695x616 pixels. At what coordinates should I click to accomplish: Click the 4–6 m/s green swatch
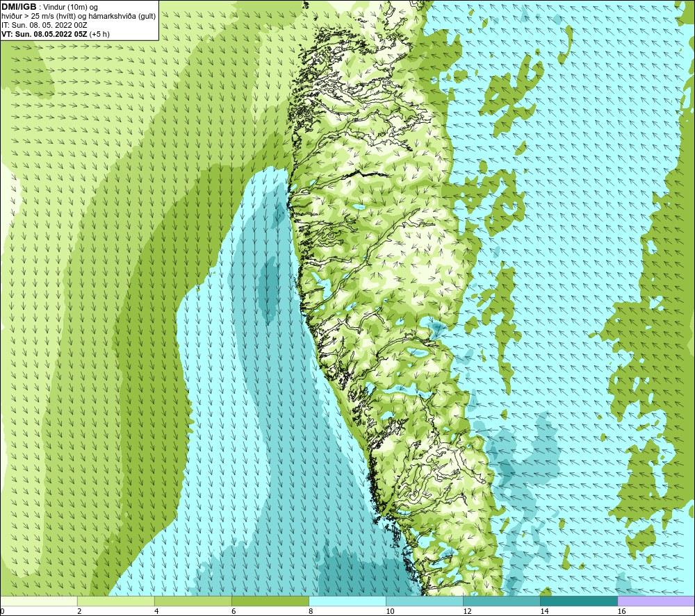click(x=193, y=601)
